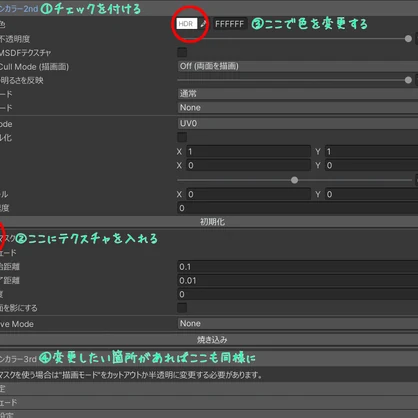Click the X 0 field under X 1
The width and height of the screenshot is (418, 418).
[x=248, y=165]
